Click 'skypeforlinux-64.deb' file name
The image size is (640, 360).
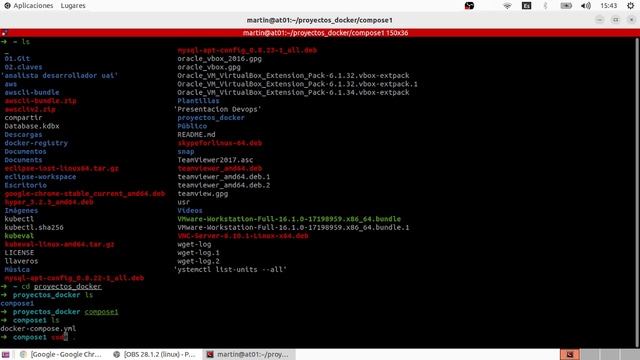point(220,143)
